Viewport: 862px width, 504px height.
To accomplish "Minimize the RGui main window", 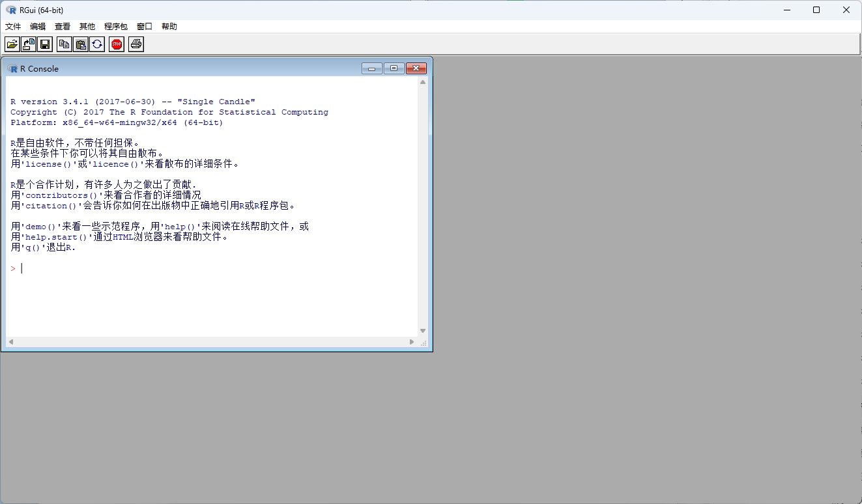I will click(x=786, y=10).
